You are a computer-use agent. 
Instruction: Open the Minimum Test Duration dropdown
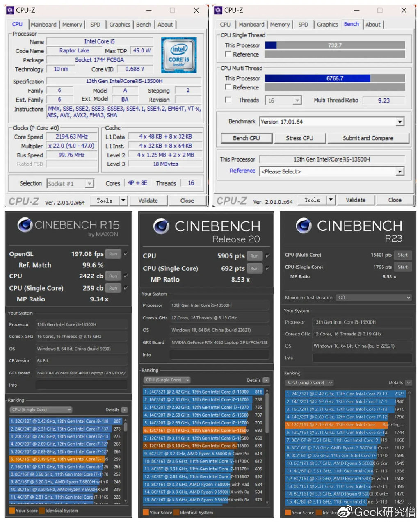pyautogui.click(x=408, y=297)
